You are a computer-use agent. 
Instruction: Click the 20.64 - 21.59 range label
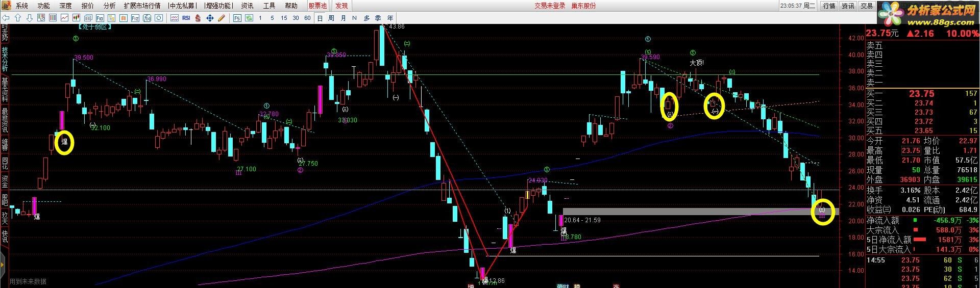point(582,220)
